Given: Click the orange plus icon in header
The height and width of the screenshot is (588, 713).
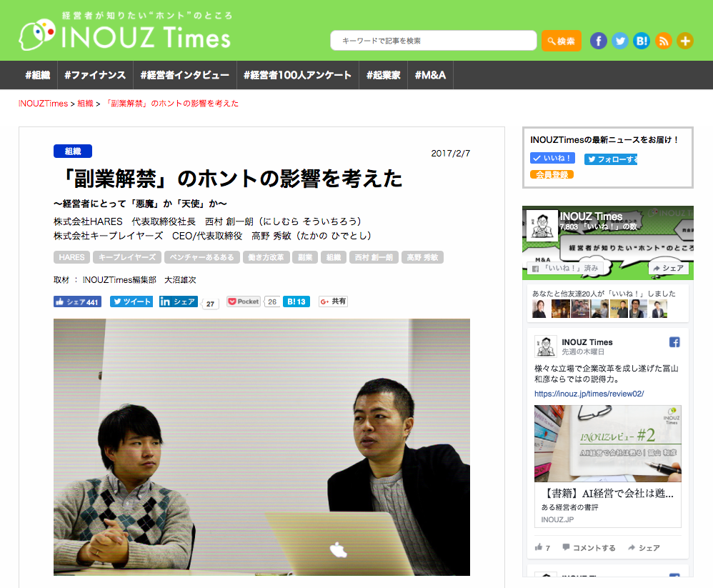Looking at the screenshot, I should click(685, 41).
